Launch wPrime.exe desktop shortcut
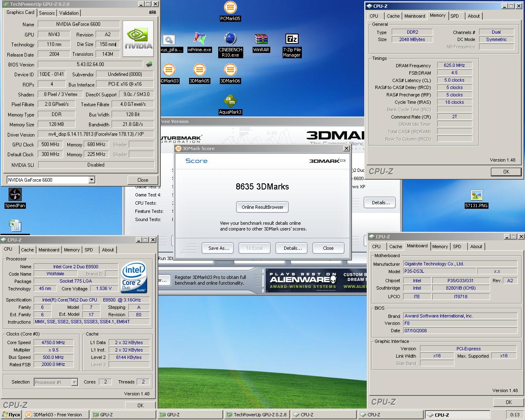This screenshot has width=525, height=420. click(x=199, y=42)
